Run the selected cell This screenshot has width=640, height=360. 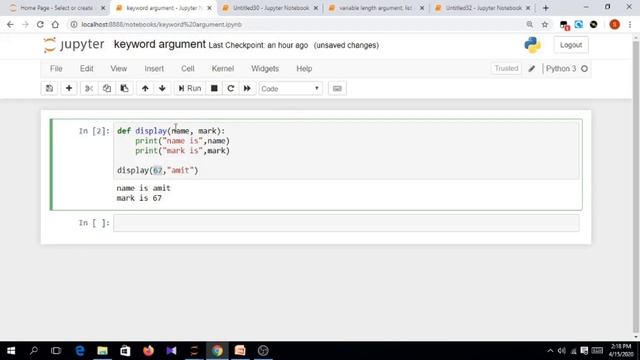190,89
